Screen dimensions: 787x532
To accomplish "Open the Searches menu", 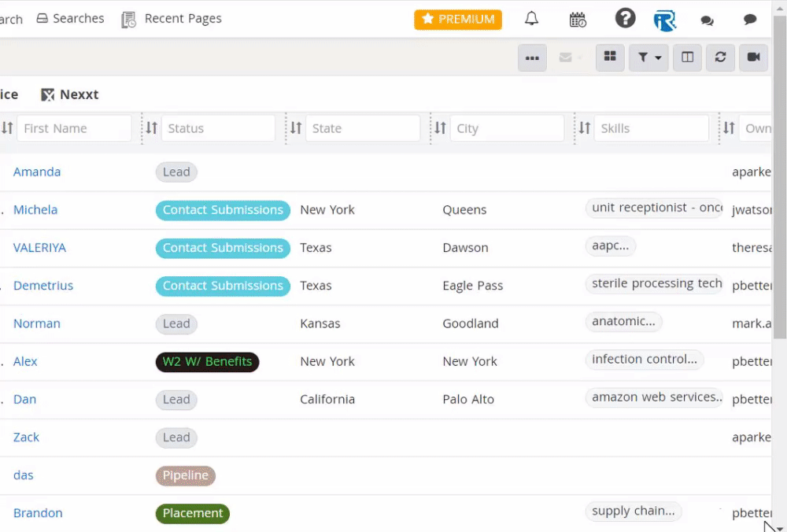I will (70, 18).
